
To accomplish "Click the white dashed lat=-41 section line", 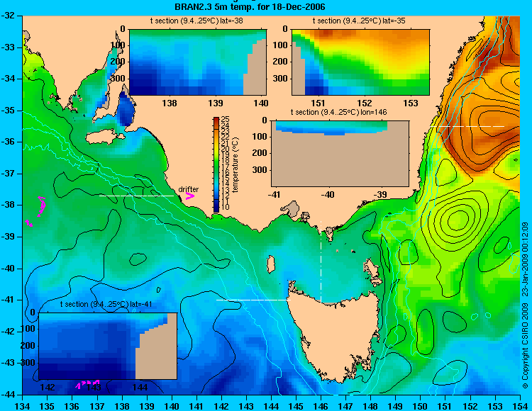I will click(253, 300).
